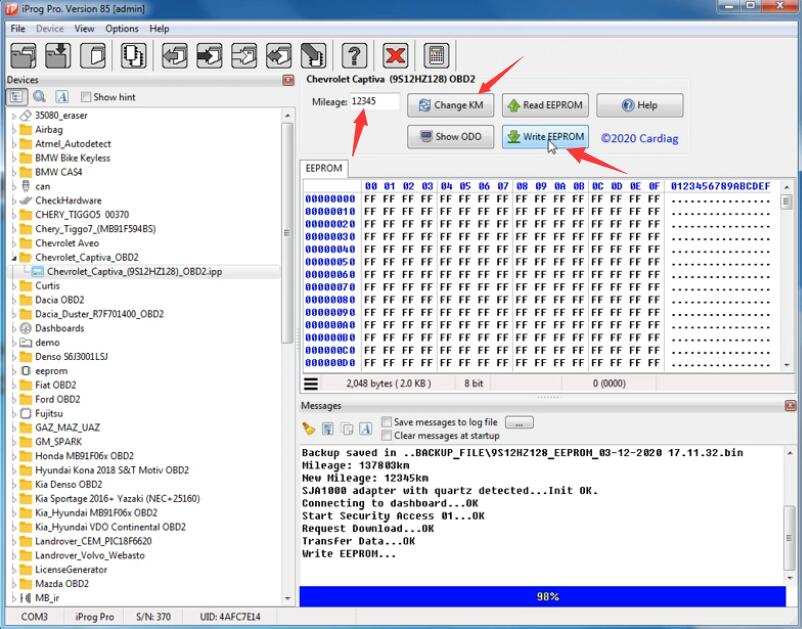Click the ©2020 Cardiag link
Image resolution: width=802 pixels, height=629 pixels.
point(639,138)
